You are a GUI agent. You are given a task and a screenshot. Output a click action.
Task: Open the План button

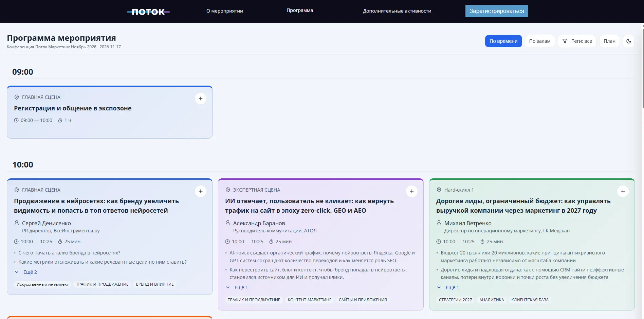[x=609, y=41]
